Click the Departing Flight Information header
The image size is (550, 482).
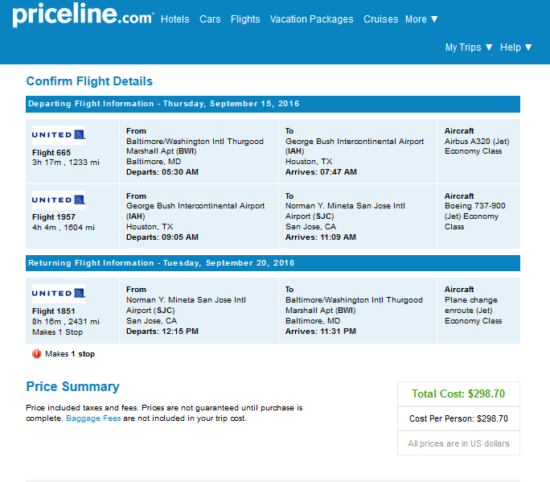pyautogui.click(x=273, y=104)
